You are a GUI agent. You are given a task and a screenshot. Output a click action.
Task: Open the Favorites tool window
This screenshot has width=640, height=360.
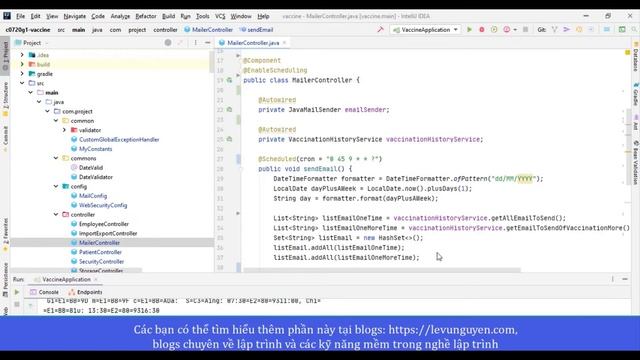5,234
